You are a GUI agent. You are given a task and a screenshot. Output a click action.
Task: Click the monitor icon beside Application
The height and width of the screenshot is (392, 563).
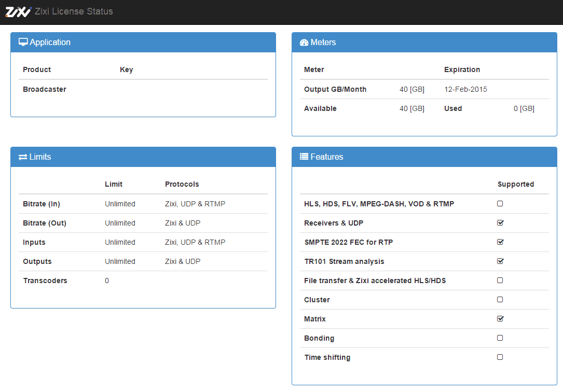(23, 43)
